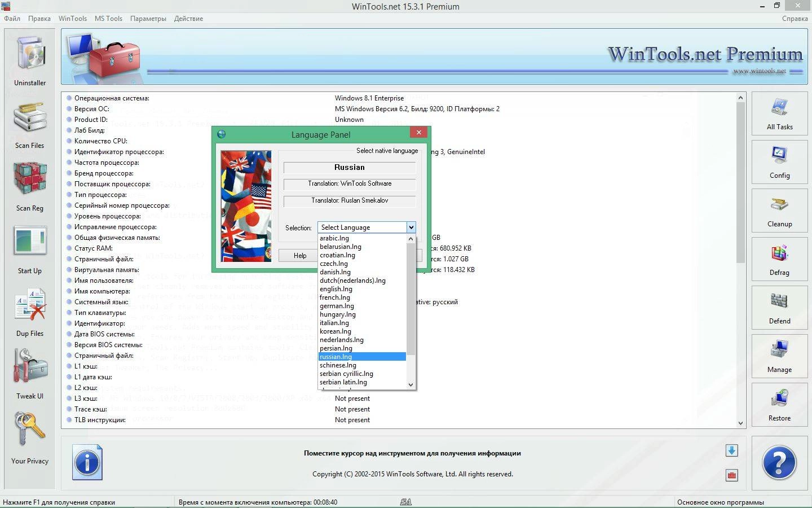Image resolution: width=812 pixels, height=508 pixels.
Task: Open the Defend task
Action: click(x=779, y=308)
